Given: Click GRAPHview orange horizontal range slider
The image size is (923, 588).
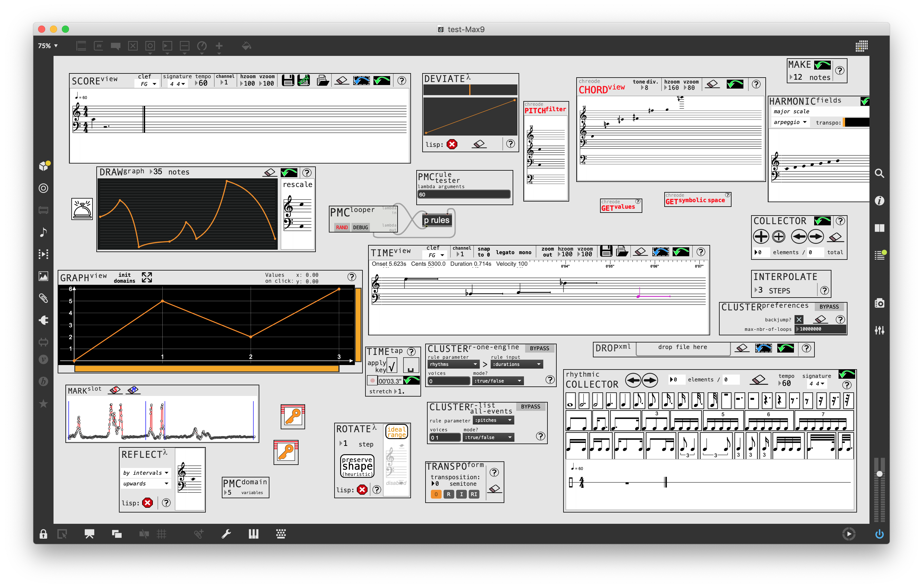Looking at the screenshot, I should coord(207,369).
